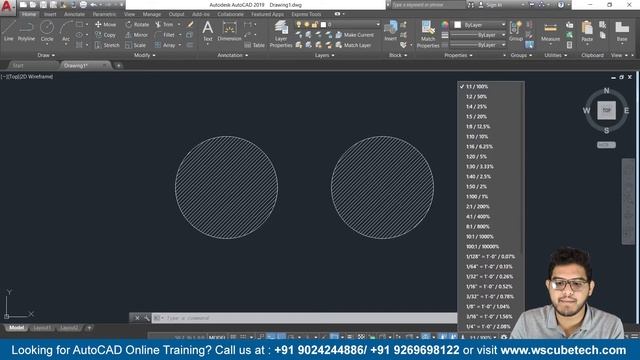Select the Line tool

9,31
